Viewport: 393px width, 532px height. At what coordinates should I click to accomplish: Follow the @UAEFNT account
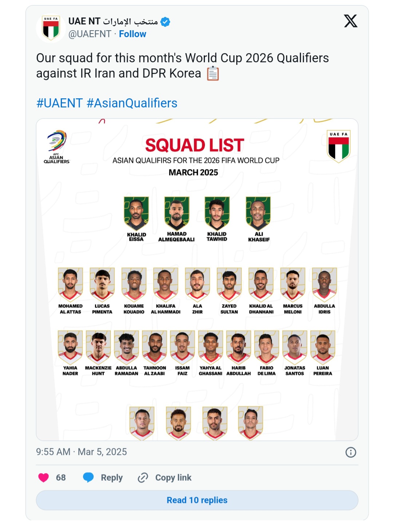pos(132,34)
